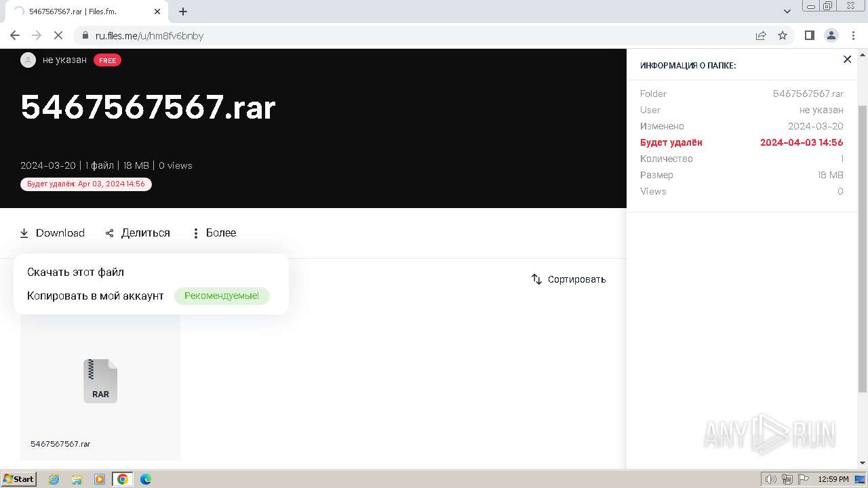
Task: Open Windows Media Player taskbar icon
Action: pos(100,479)
